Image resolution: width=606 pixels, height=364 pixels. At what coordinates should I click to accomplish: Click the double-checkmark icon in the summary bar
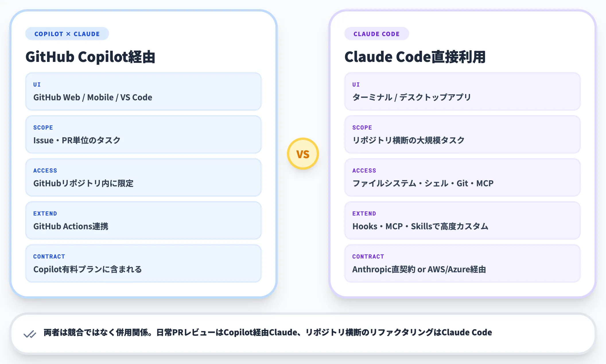(30, 334)
